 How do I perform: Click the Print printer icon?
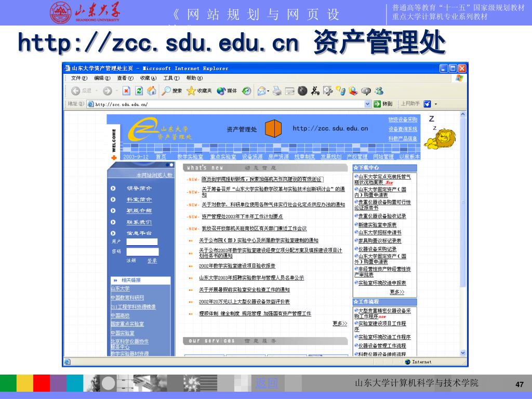click(x=277, y=91)
